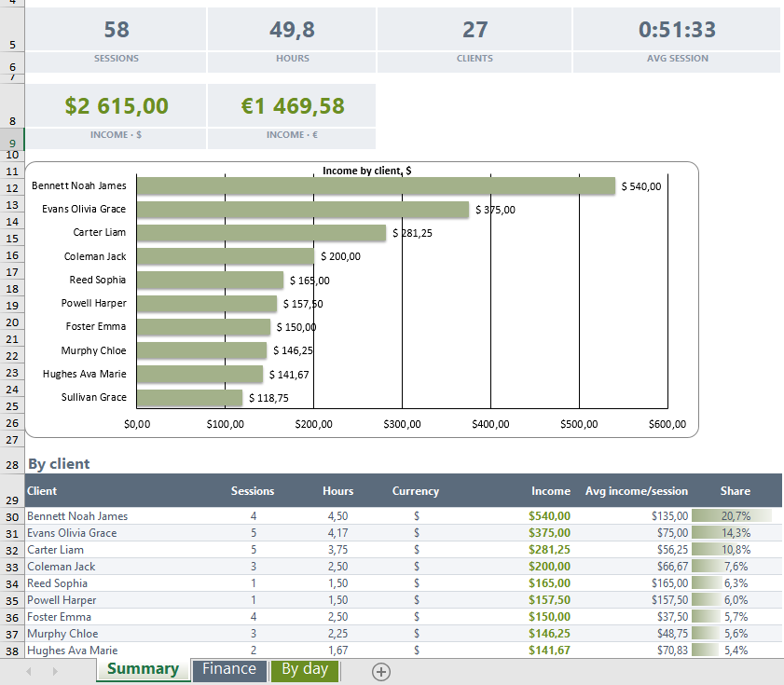Screen dimensions: 784x685
Task: Click the chart title 'Income by client, $'
Action: pyautogui.click(x=367, y=171)
